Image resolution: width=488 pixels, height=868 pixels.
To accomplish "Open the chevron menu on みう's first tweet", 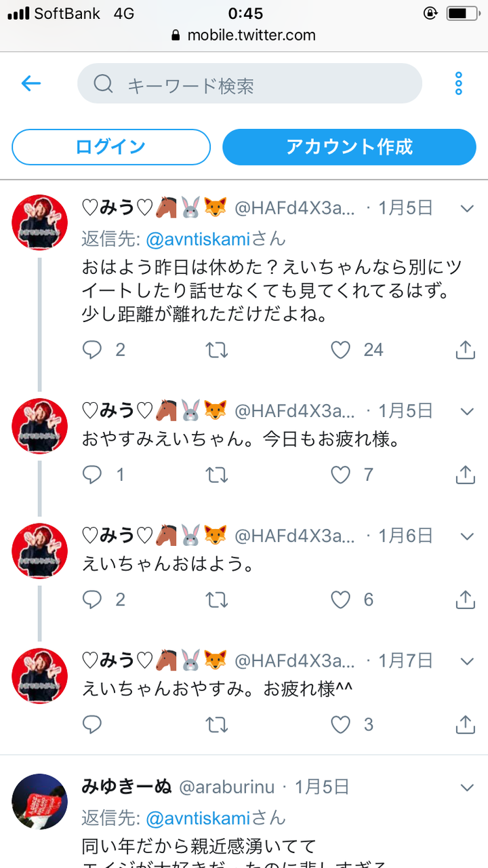I will point(466,210).
